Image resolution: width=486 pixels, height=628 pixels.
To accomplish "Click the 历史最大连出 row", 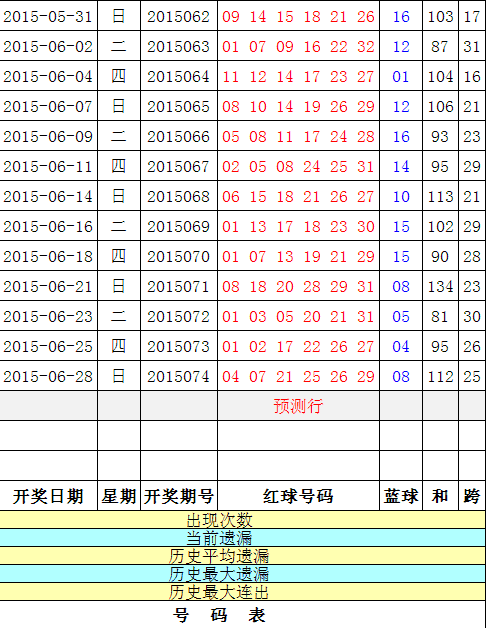I will [x=243, y=592].
